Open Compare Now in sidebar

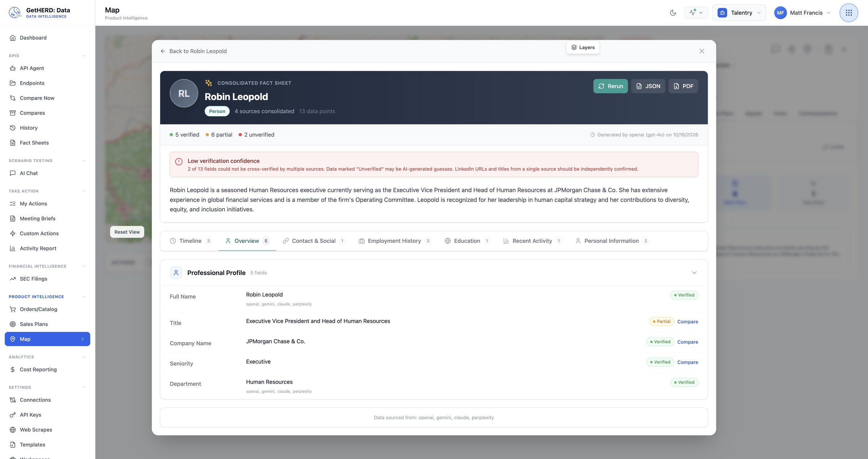(47, 98)
